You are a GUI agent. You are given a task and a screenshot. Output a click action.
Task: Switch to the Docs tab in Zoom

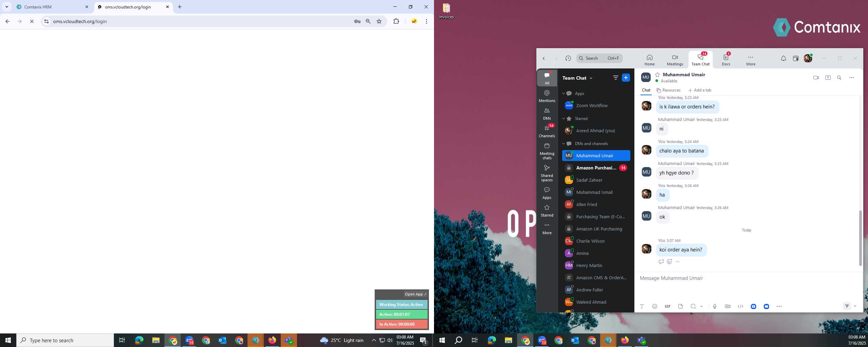click(x=726, y=60)
